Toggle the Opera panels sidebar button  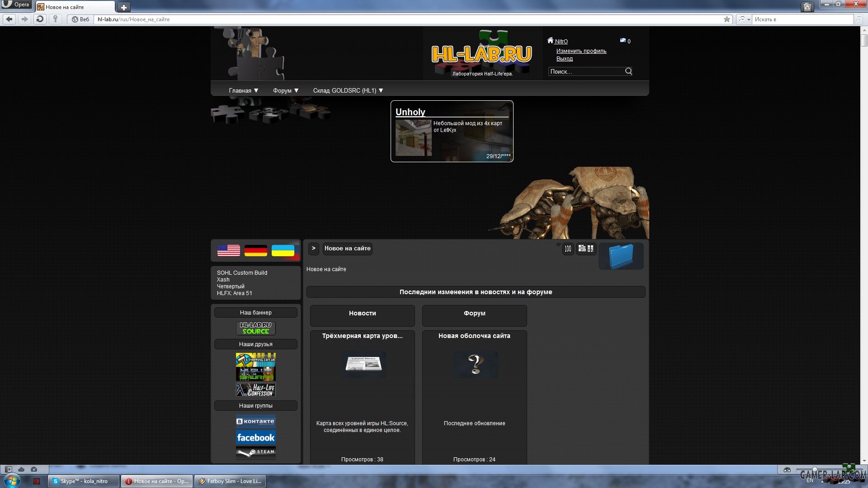pos(8,469)
